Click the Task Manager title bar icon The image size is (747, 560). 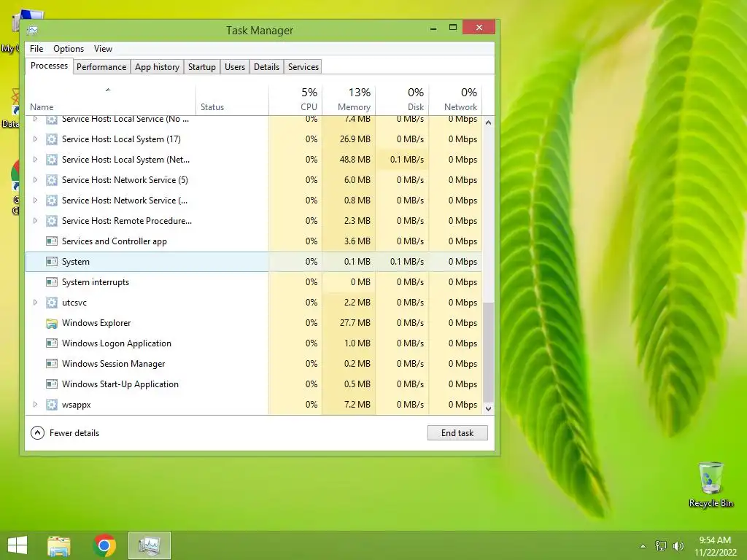[32, 31]
